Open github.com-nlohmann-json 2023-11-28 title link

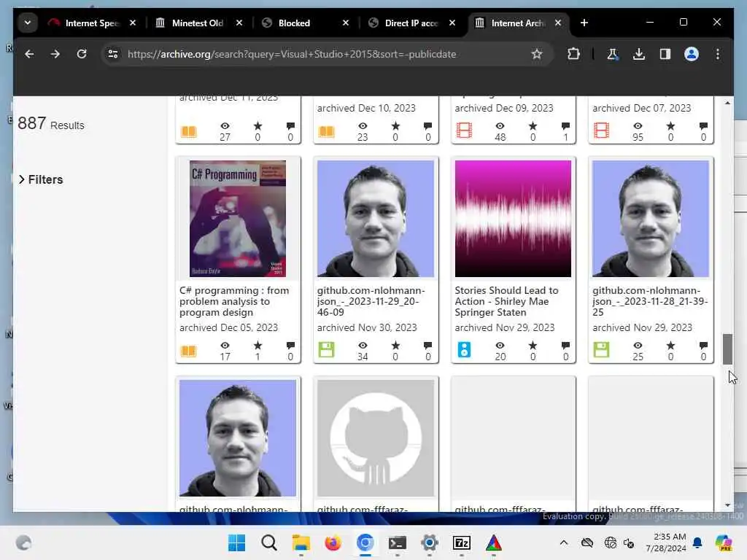tap(650, 301)
